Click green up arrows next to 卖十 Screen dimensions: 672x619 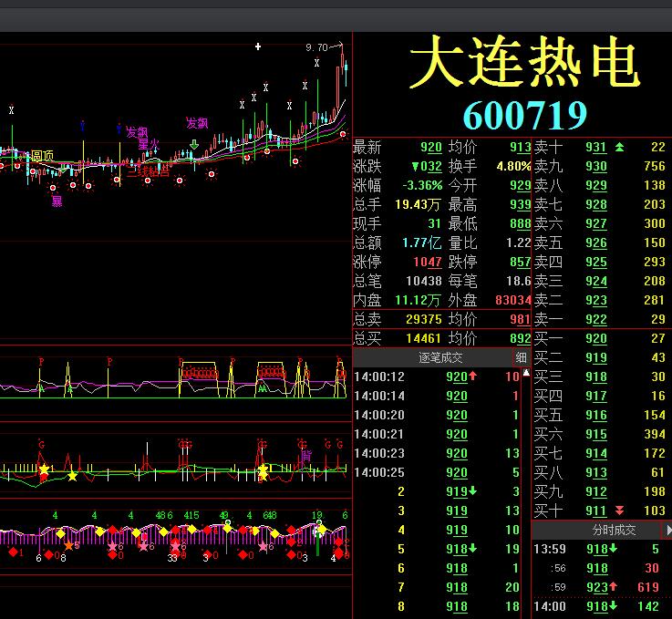[619, 148]
